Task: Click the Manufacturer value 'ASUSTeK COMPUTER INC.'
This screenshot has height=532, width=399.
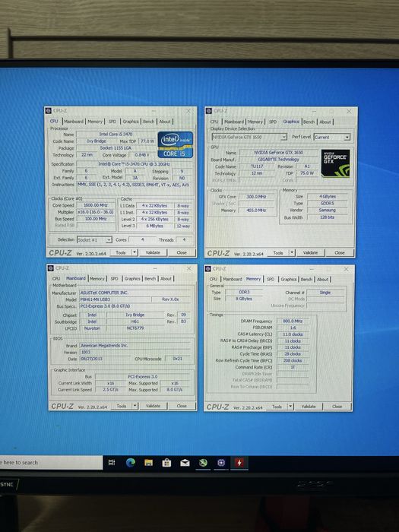Action: coord(135,293)
